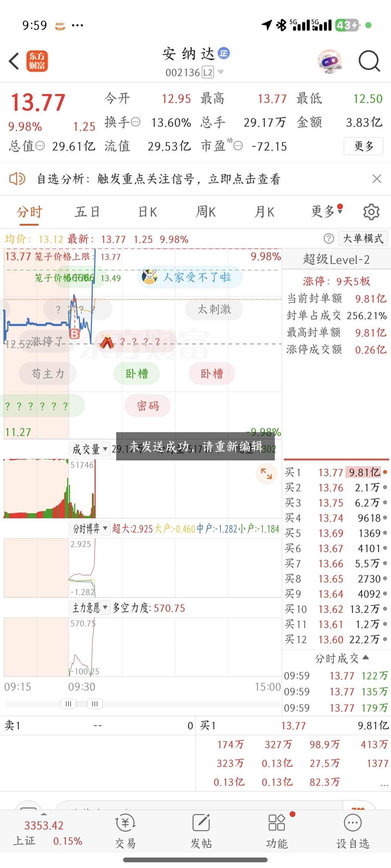Open the robot AI assistant icon
Image resolution: width=391 pixels, height=868 pixels.
(x=330, y=61)
